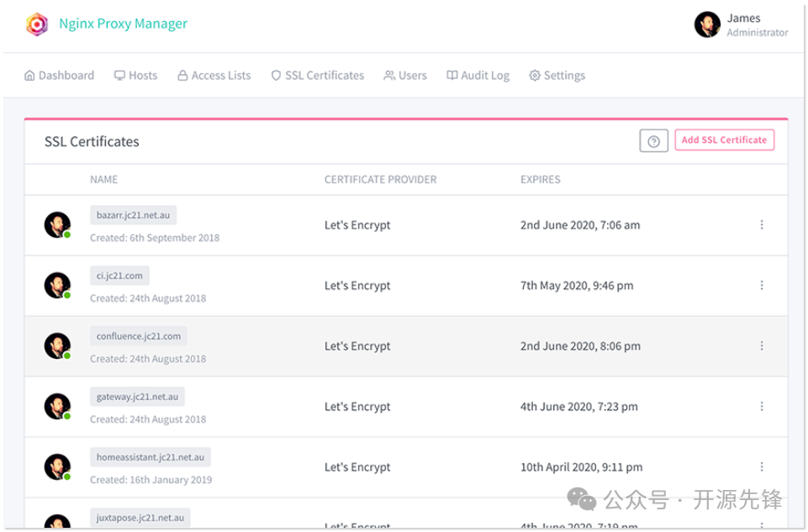Open the three-dot menu for homeassistant.jc21.net.au

761,466
